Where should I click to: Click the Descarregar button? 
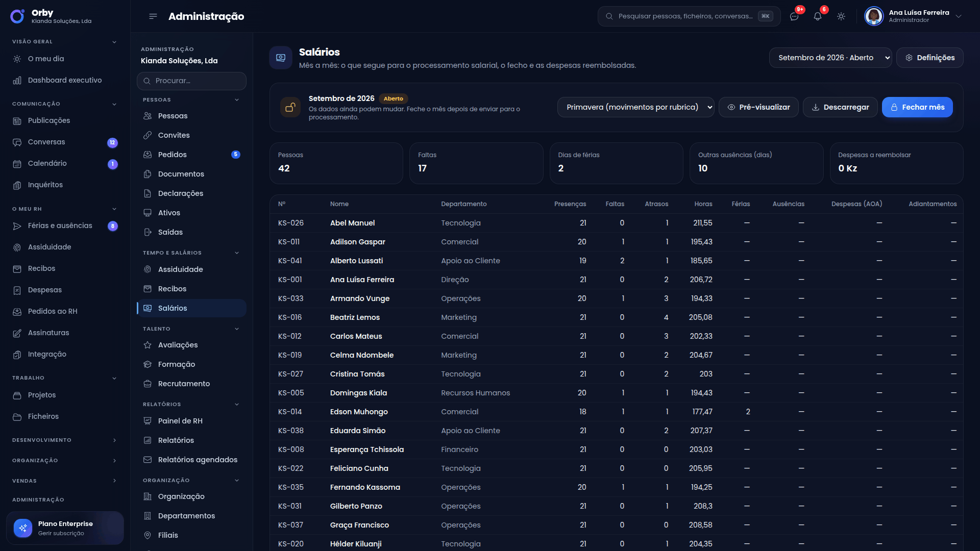pyautogui.click(x=840, y=107)
